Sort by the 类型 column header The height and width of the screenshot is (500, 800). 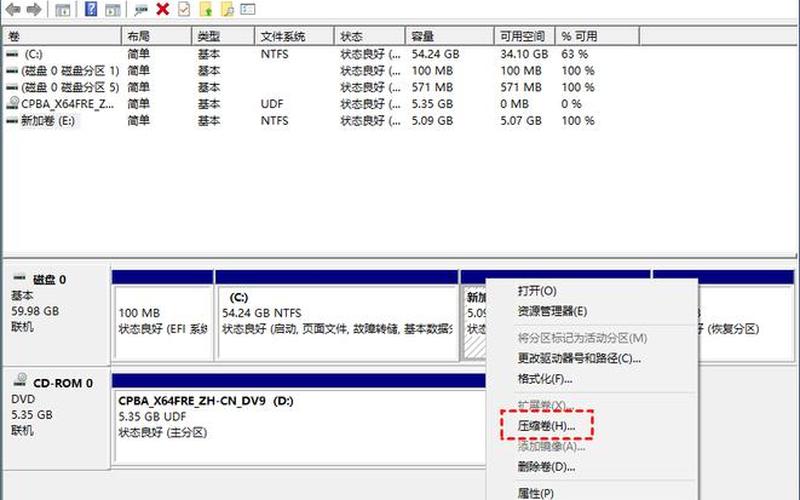tap(223, 36)
